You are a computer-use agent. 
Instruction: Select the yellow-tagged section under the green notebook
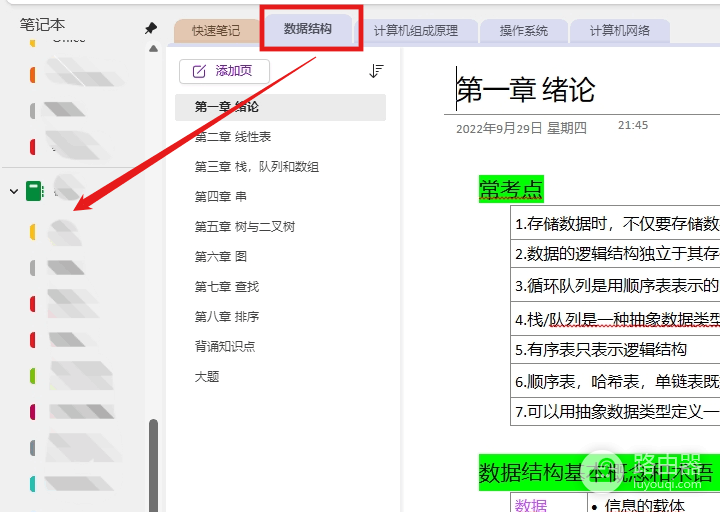(x=55, y=231)
